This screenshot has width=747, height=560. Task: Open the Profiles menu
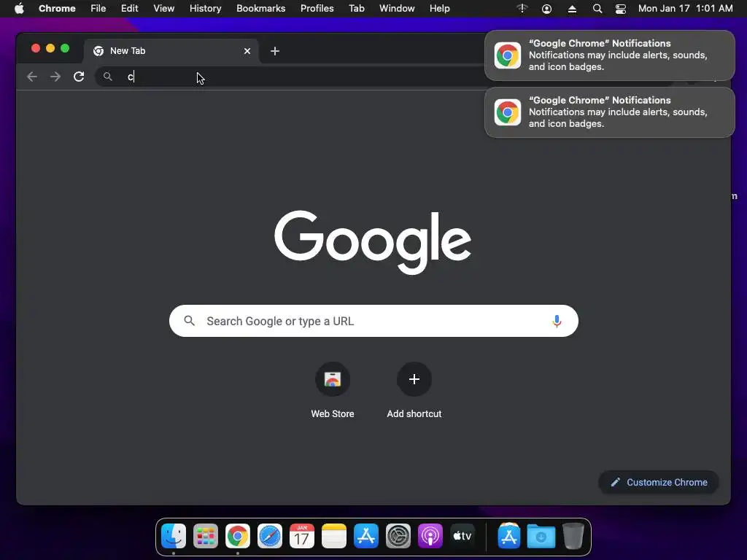click(317, 9)
